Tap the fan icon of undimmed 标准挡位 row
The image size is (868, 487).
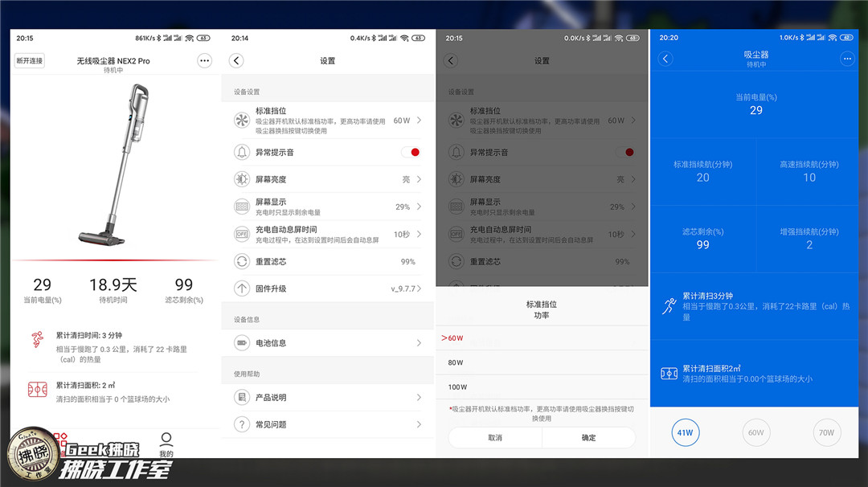tap(242, 120)
